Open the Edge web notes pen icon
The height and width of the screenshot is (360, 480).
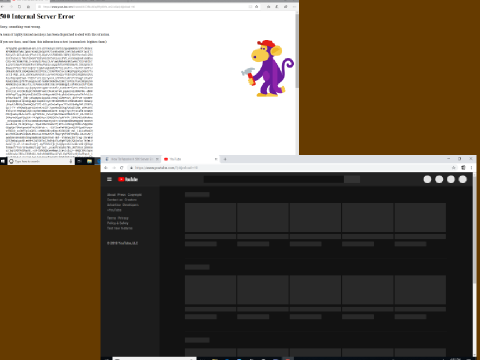pos(277,7)
